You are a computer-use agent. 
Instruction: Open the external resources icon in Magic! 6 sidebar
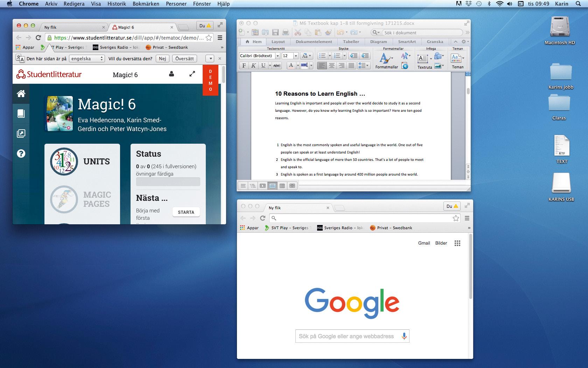pyautogui.click(x=21, y=134)
